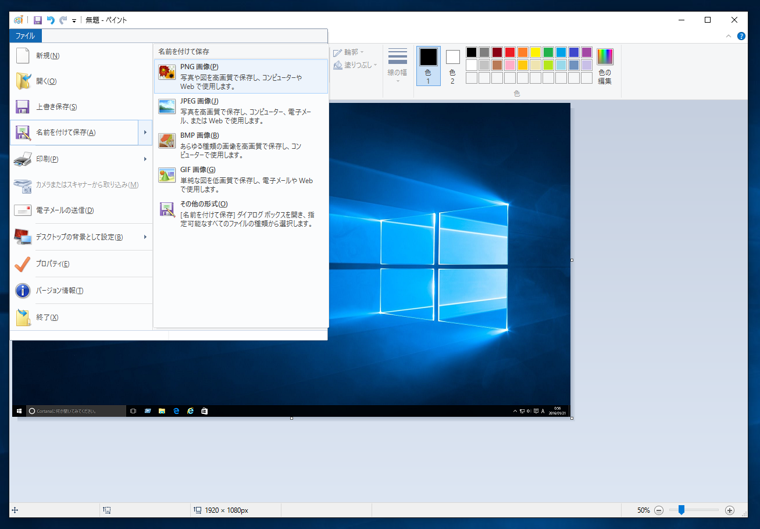Pick the yellow swatch in the palette
760x529 pixels.
[x=536, y=52]
